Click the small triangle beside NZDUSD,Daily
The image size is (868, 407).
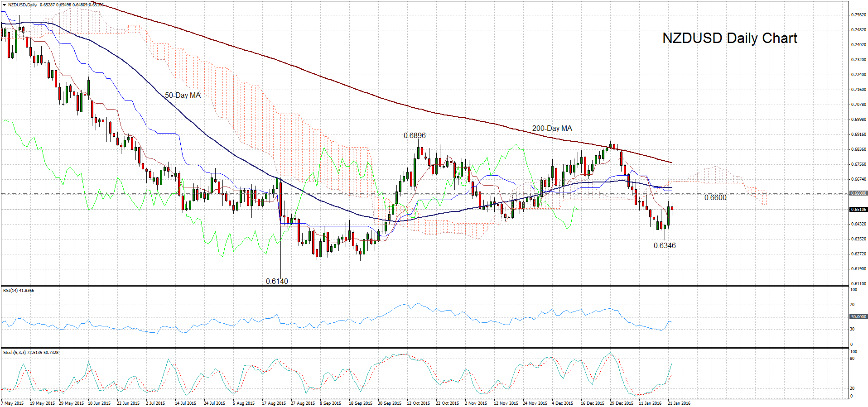point(5,5)
